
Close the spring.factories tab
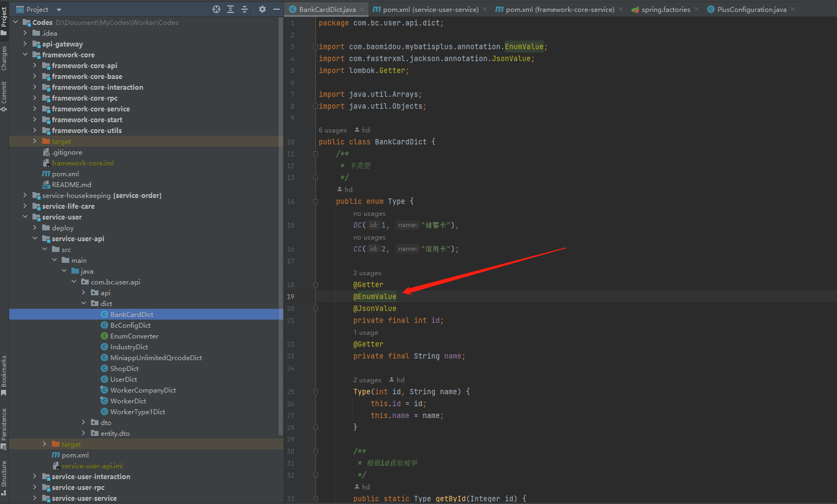pyautogui.click(x=696, y=9)
